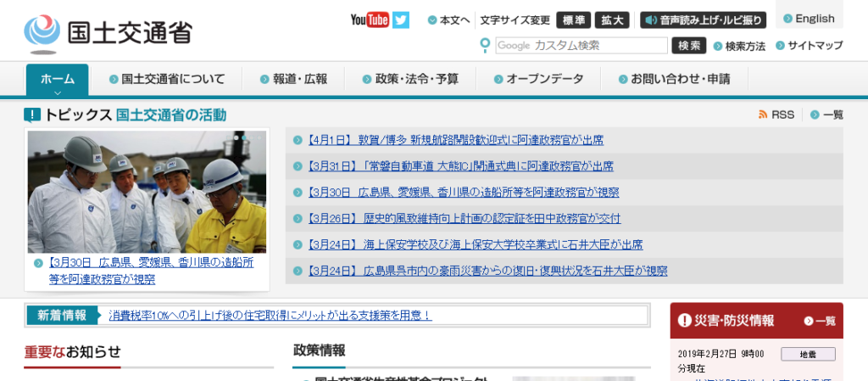Open 3月24日 広島県呉市内 豪雨災害 article
Screen dimensions: 868x381
[x=487, y=271]
